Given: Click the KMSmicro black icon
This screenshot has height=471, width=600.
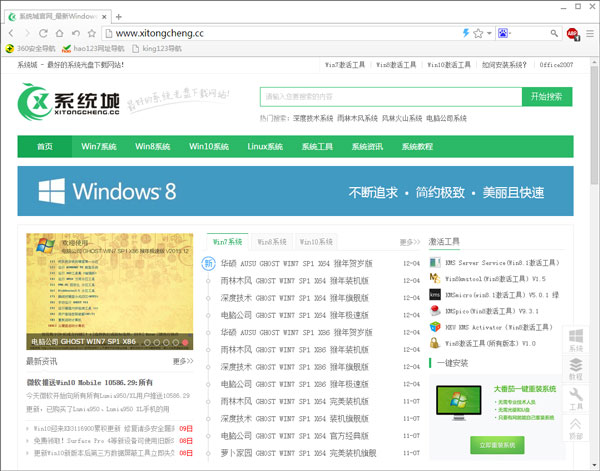Looking at the screenshot, I should click(x=435, y=295).
